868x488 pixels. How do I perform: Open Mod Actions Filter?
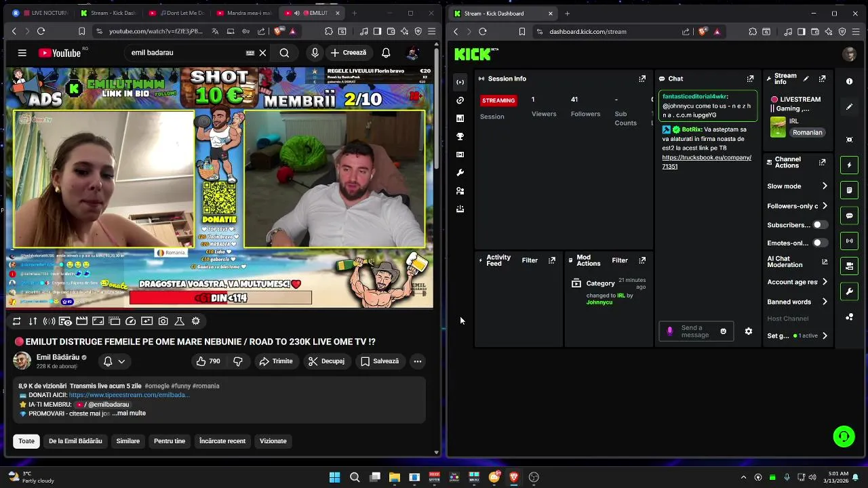pos(620,260)
